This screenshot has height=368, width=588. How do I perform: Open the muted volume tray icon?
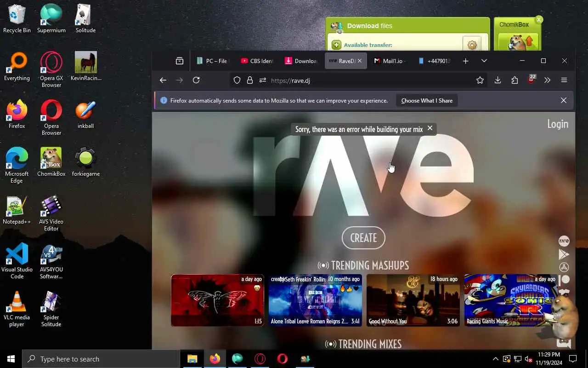[529, 359]
